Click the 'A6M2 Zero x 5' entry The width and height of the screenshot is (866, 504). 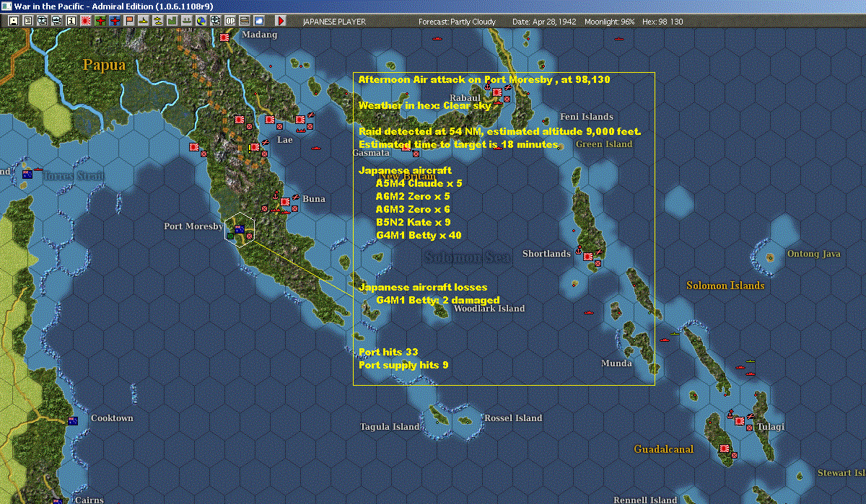pyautogui.click(x=413, y=196)
